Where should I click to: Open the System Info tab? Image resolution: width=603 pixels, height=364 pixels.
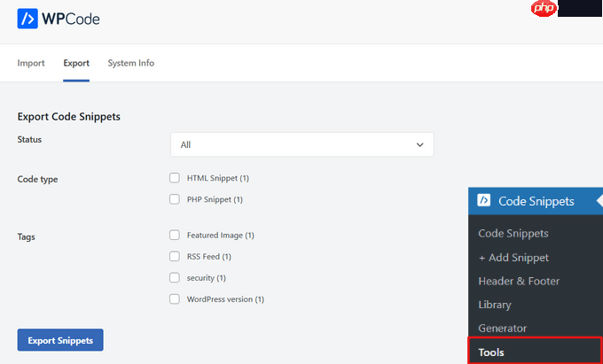pos(130,64)
